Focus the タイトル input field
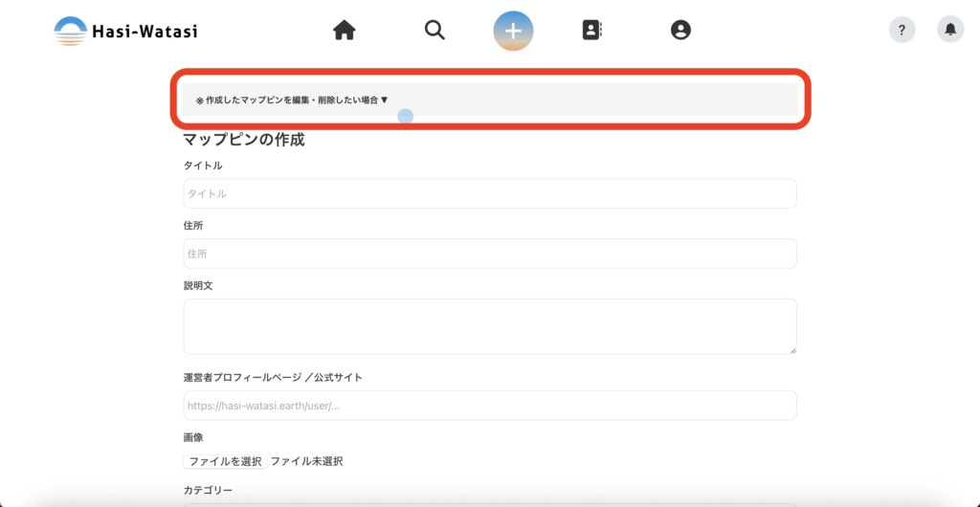This screenshot has height=507, width=980. pos(489,193)
